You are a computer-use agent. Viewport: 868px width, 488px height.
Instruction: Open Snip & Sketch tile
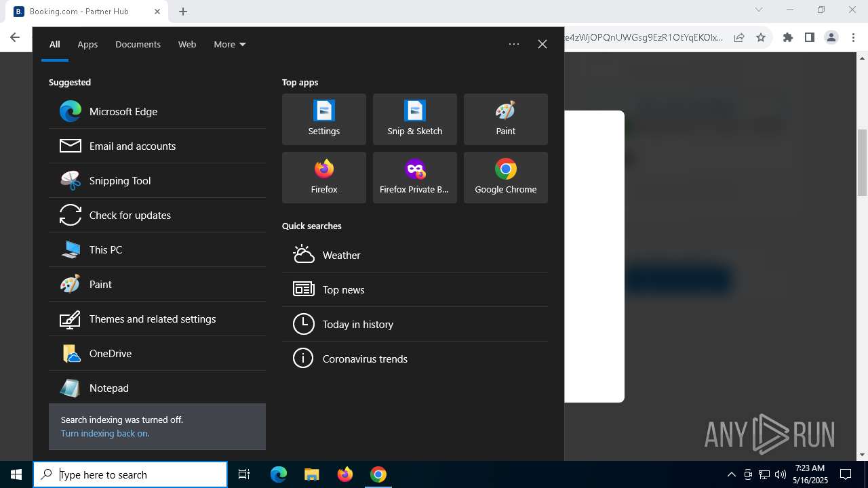pyautogui.click(x=415, y=119)
